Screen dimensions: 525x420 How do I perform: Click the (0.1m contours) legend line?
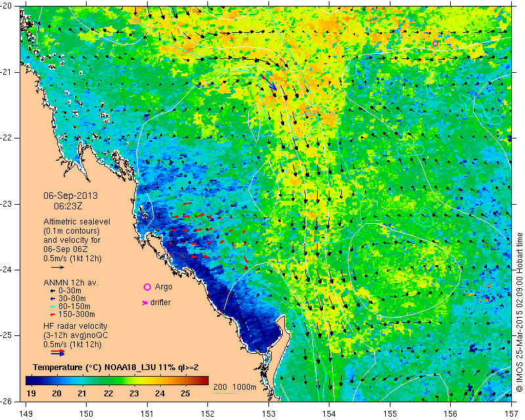point(72,231)
